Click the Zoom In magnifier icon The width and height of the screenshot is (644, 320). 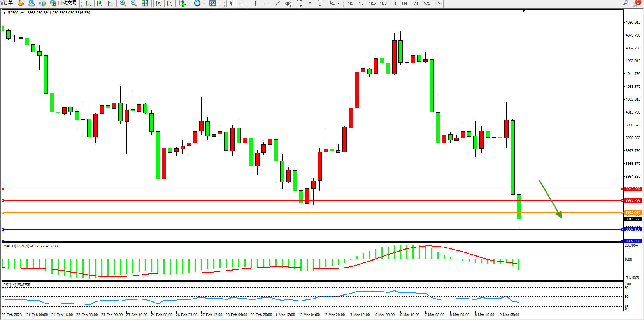tap(123, 3)
